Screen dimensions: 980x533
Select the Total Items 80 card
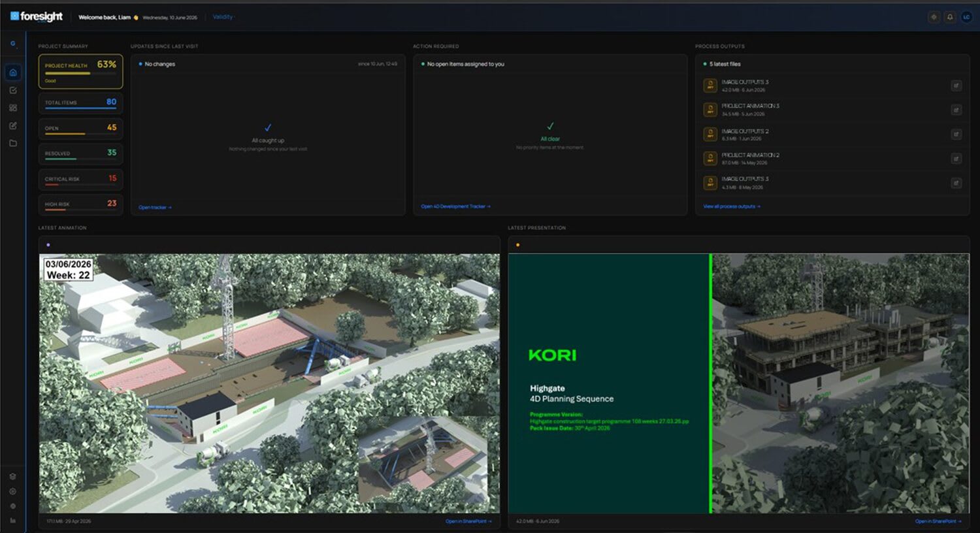[80, 103]
